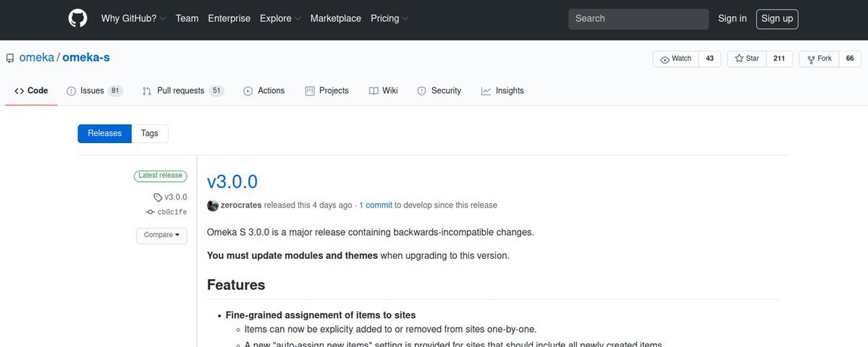Click "You must update modules and themes" text
The image size is (868, 347).
click(292, 256)
